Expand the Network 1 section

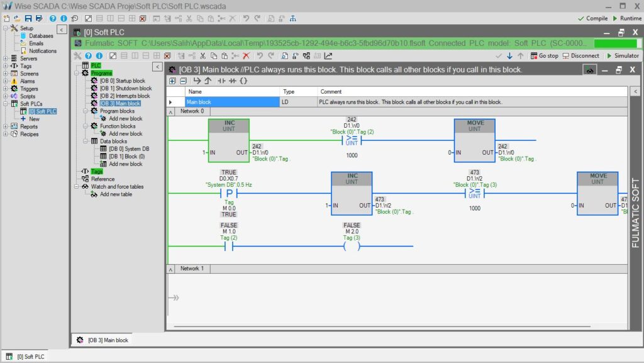pos(169,269)
